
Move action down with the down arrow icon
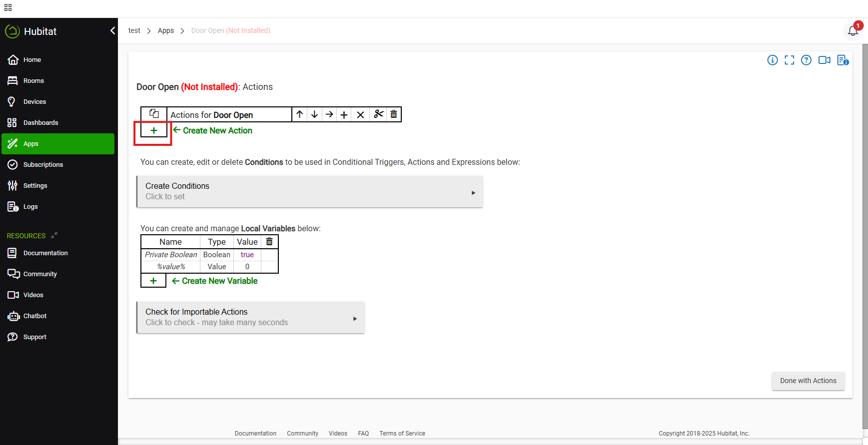[315, 114]
